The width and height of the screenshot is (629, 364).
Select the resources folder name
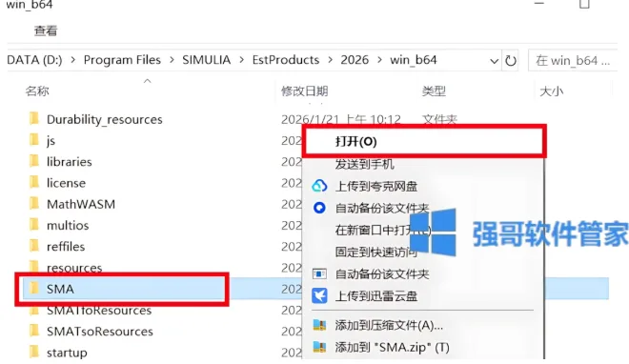[74, 267]
